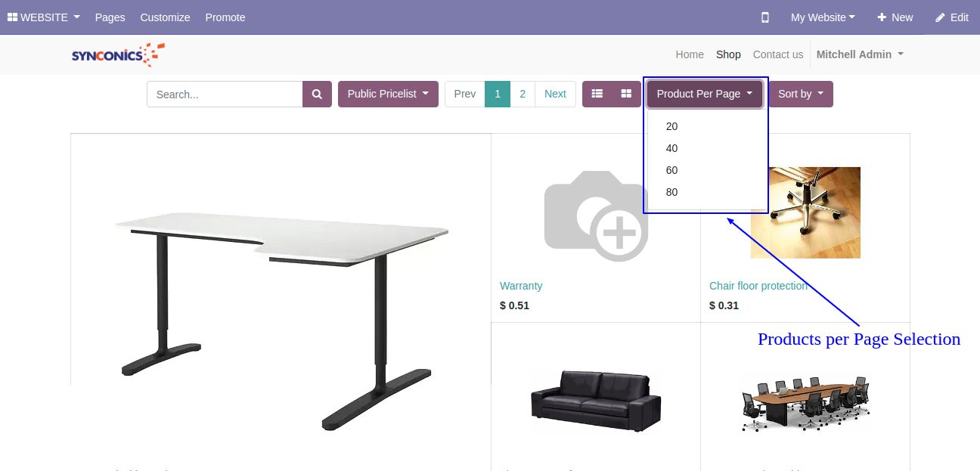Click the Edit pencil button

[952, 17]
